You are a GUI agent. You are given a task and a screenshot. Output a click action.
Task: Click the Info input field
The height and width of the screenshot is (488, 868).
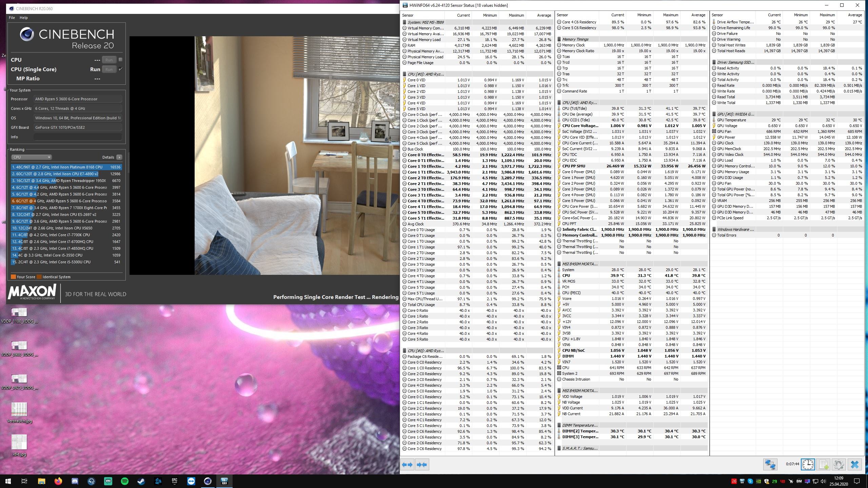[78, 137]
